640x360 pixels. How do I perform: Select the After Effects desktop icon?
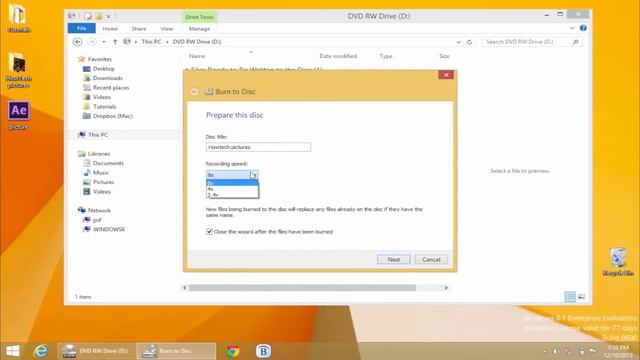pos(19,116)
